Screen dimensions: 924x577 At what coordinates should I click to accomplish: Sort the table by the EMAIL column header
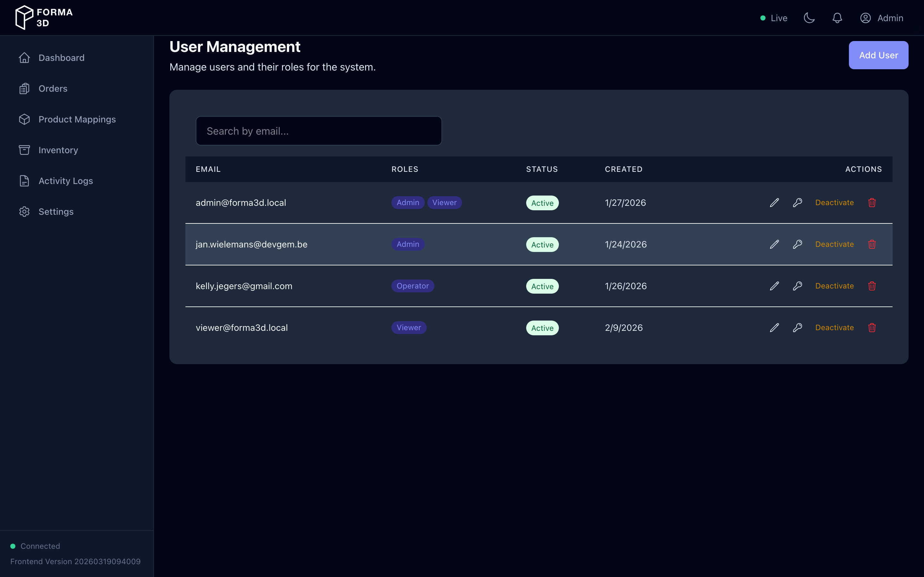[208, 169]
